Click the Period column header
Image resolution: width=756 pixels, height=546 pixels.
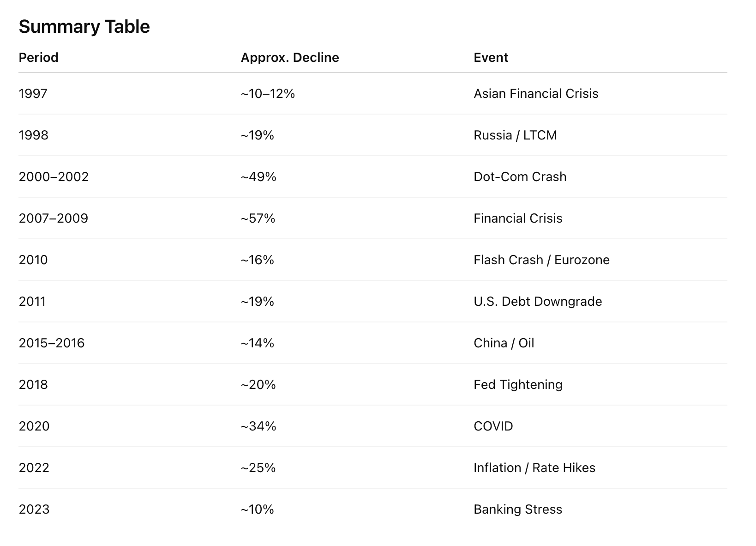38,58
